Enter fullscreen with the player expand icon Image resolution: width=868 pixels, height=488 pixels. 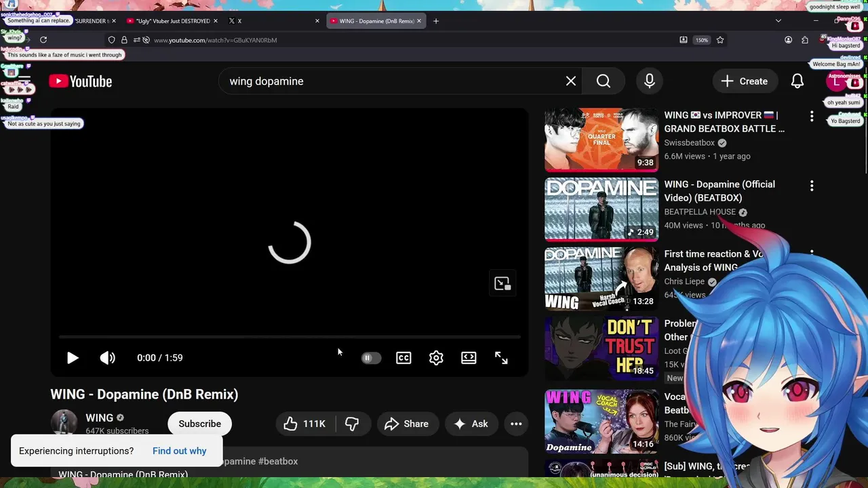click(501, 358)
